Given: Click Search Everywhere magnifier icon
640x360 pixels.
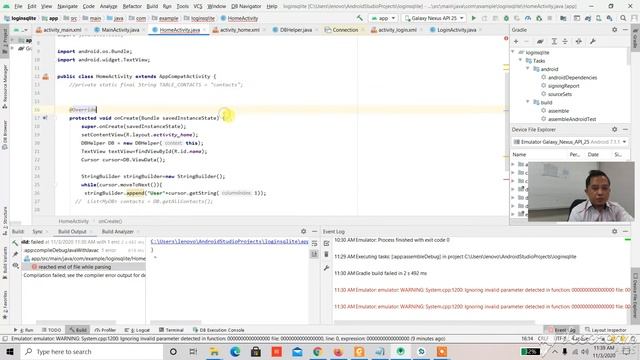Looking at the screenshot, I should (623, 18).
